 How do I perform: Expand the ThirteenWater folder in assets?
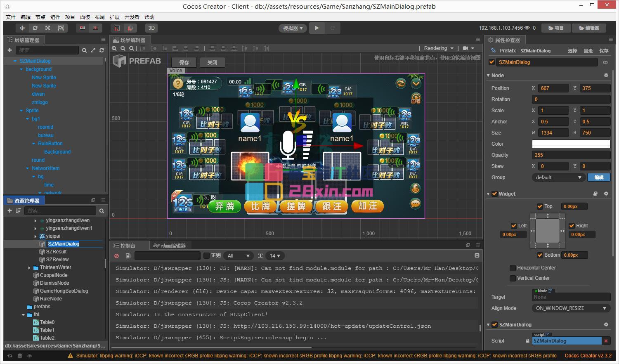click(29, 267)
